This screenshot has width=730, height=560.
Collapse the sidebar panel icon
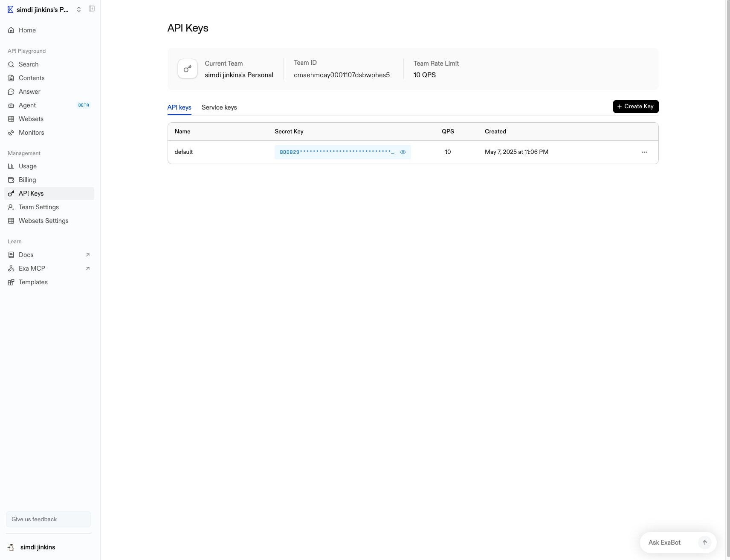pyautogui.click(x=91, y=9)
